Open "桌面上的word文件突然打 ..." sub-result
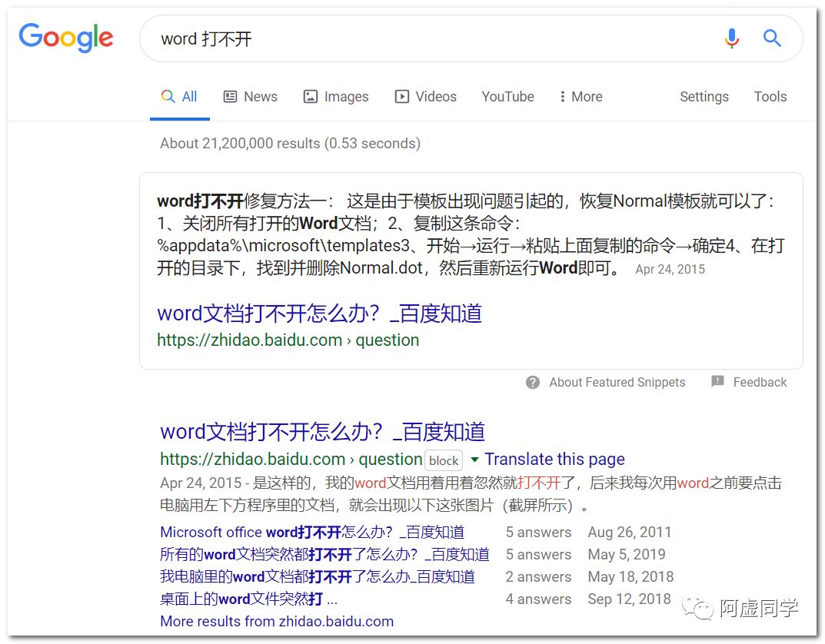Screen dimensions: 825x644 click(249, 599)
